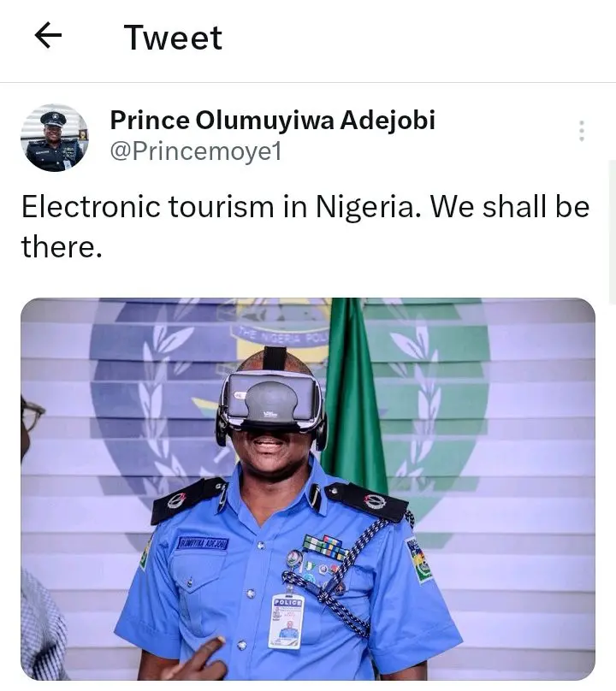Go back using the left arrow icon
The image size is (616, 691).
point(48,36)
